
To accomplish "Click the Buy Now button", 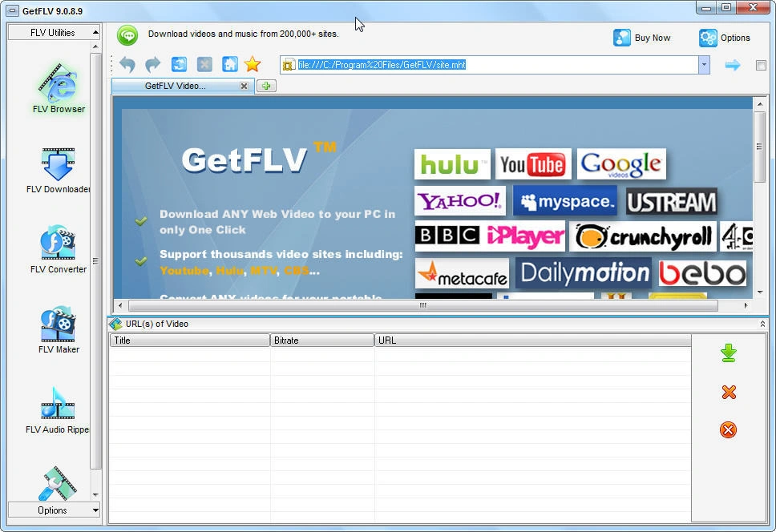I will pos(643,38).
